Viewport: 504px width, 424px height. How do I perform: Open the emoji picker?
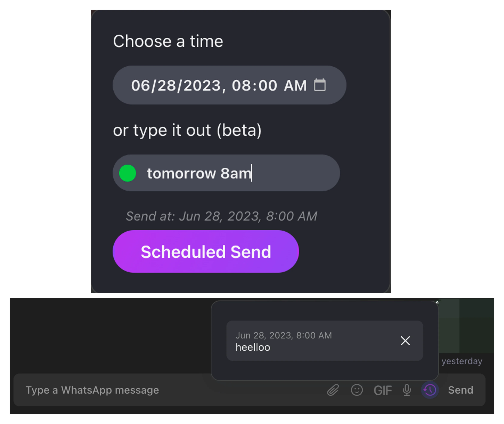point(357,390)
